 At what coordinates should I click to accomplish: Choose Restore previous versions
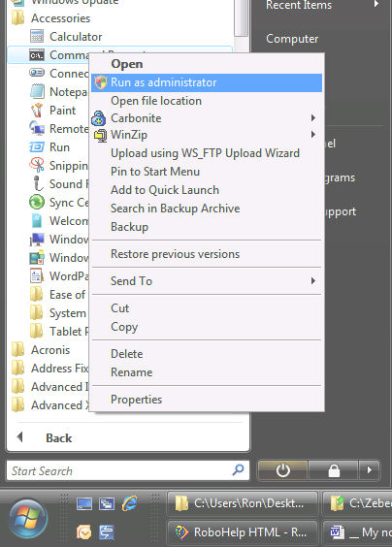point(207,254)
